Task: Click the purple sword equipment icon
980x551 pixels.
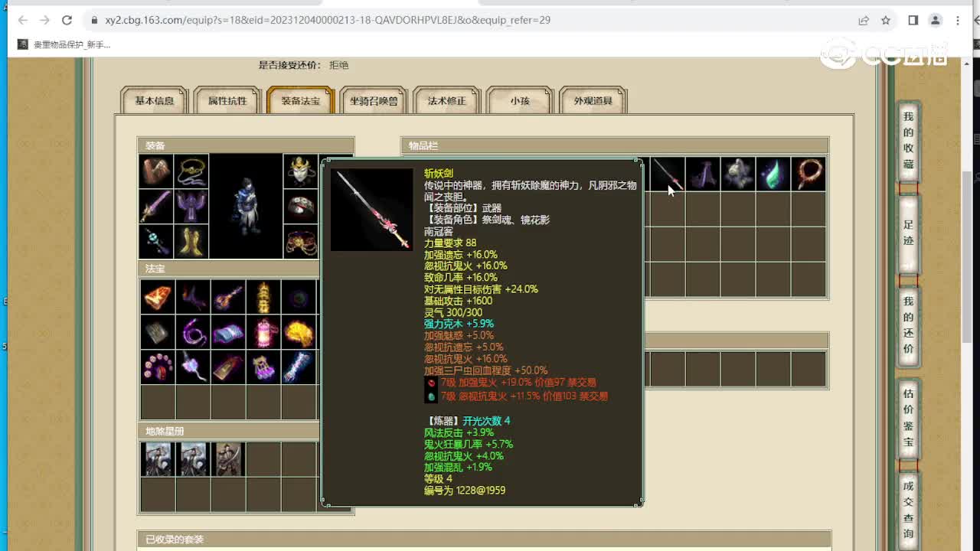Action: 156,207
